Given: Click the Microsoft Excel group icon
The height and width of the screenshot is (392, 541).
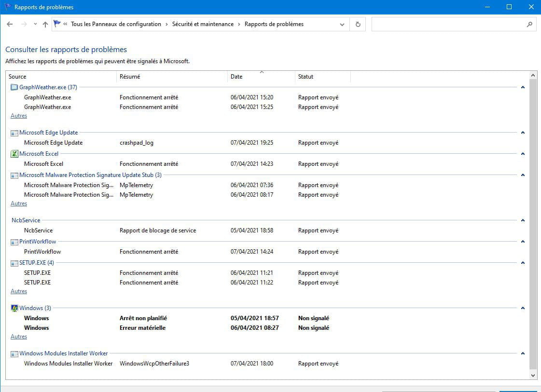Looking at the screenshot, I should click(14, 154).
